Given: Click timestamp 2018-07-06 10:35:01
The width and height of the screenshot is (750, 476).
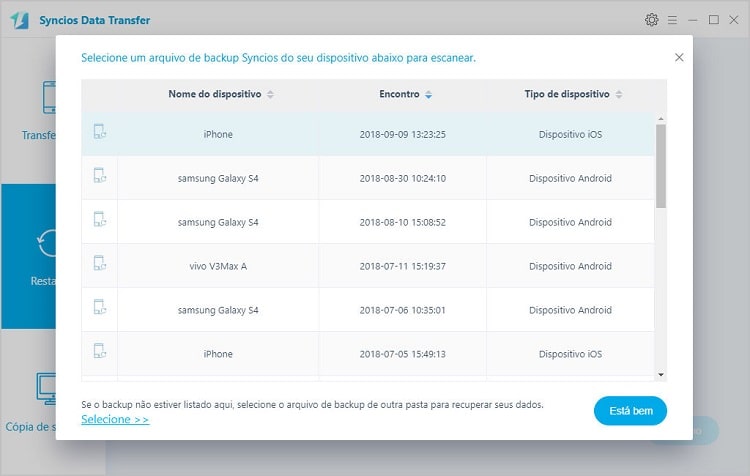Looking at the screenshot, I should coord(403,310).
